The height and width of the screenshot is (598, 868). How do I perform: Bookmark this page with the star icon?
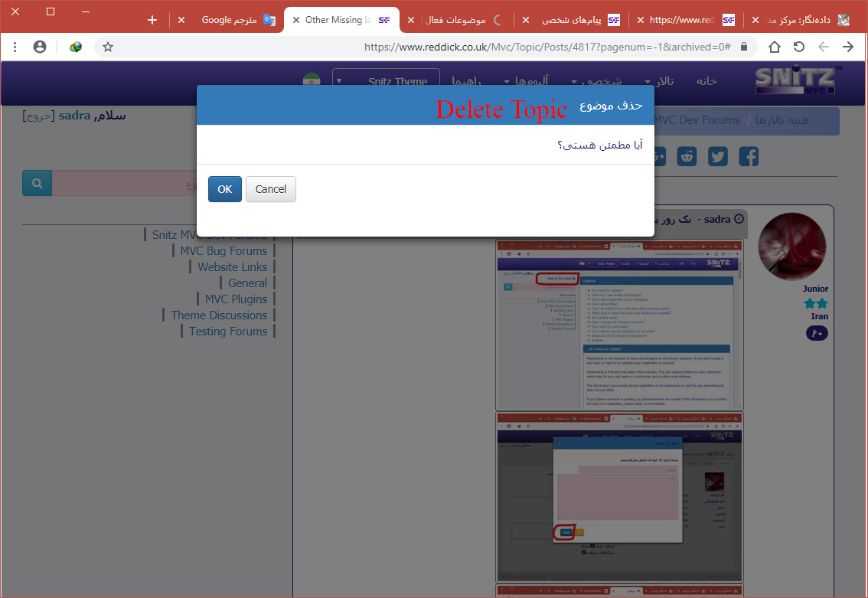(x=108, y=47)
